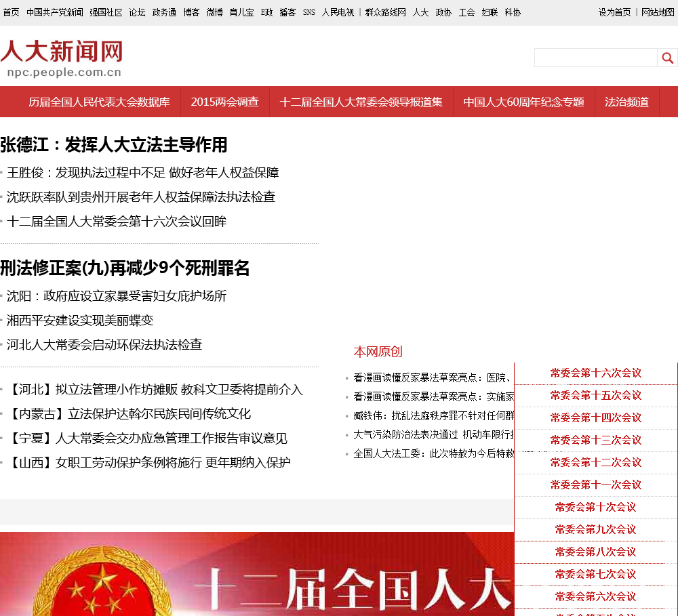Open the 工会 top bar link
678x616 pixels.
pos(466,12)
